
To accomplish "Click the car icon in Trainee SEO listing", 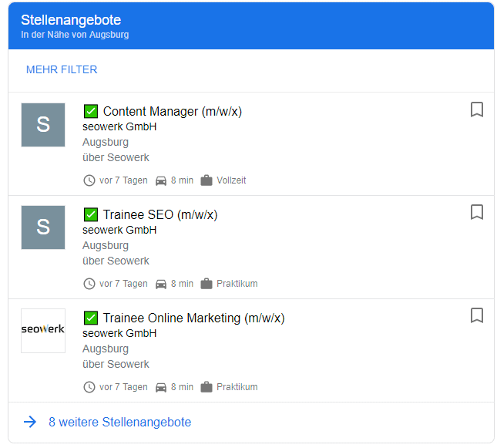I will tap(161, 284).
